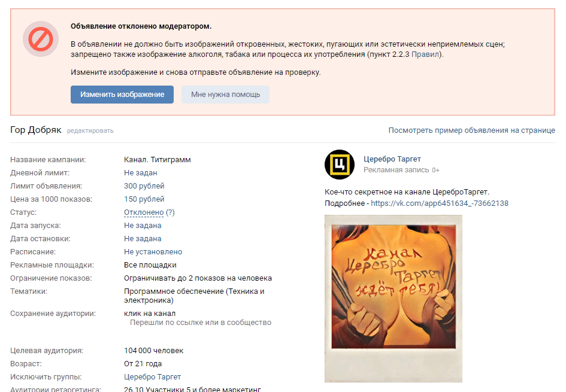
Task: Select campaign name text Канал. Титиграмм
Action: click(x=158, y=160)
